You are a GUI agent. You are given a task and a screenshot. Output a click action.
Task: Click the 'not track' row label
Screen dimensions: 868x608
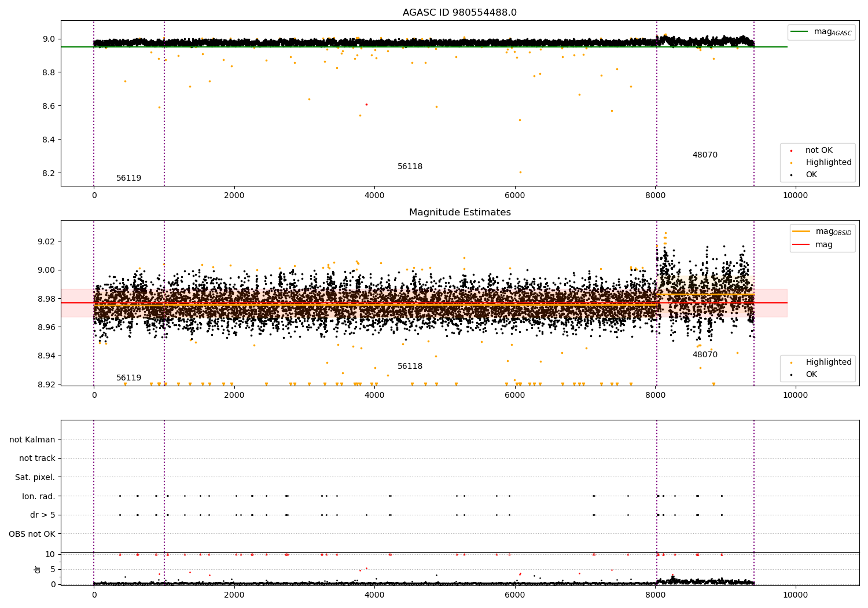pyautogui.click(x=37, y=459)
